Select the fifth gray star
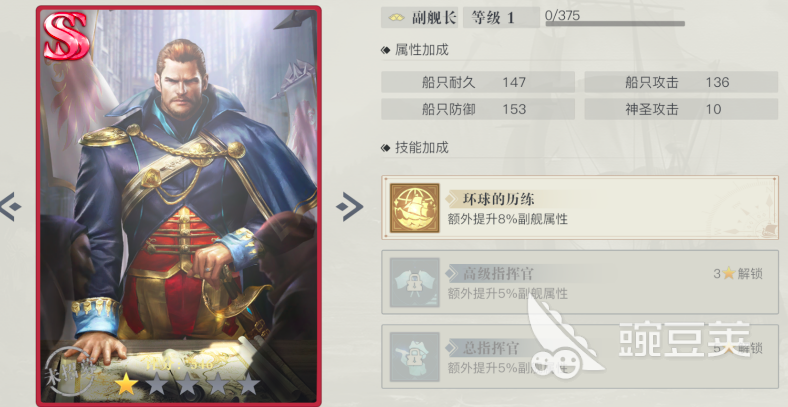 coord(249,385)
